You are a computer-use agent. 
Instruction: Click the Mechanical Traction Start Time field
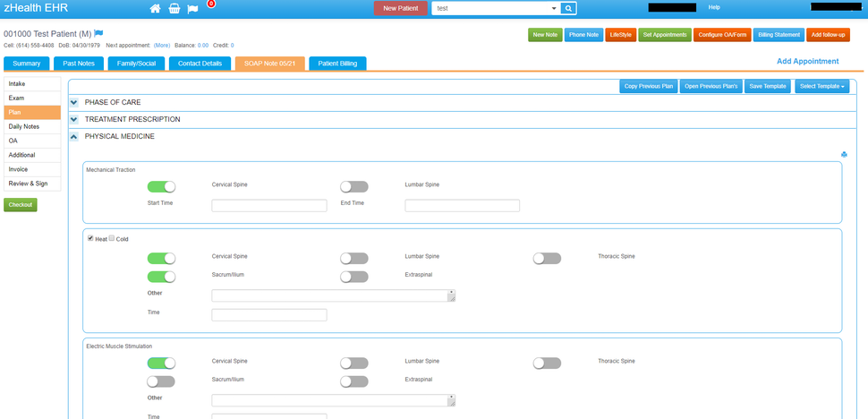click(x=269, y=206)
